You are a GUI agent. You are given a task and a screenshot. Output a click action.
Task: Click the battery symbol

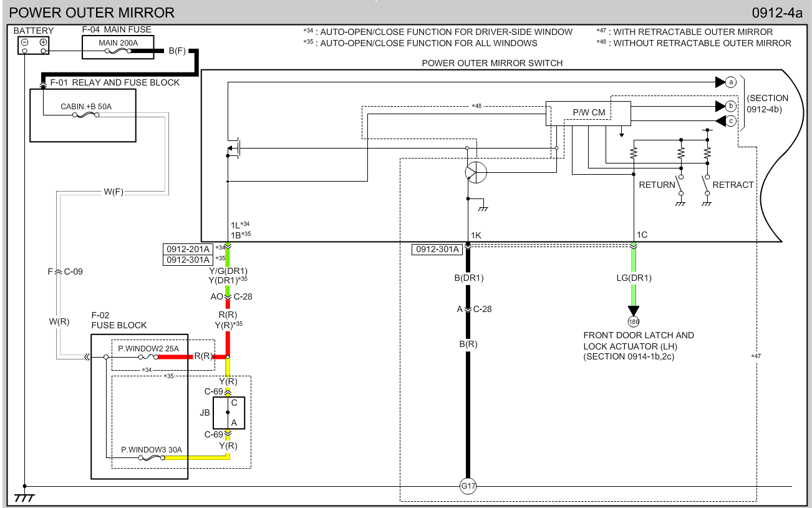[34, 43]
